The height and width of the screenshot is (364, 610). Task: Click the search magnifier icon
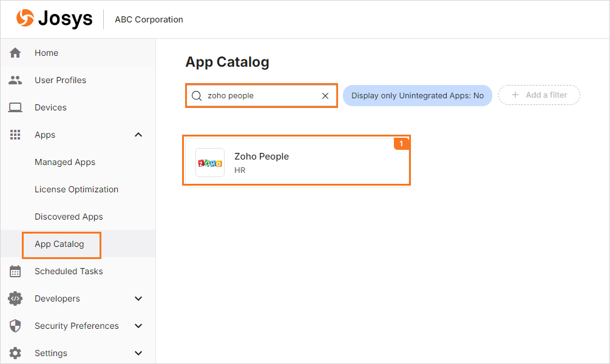(197, 96)
